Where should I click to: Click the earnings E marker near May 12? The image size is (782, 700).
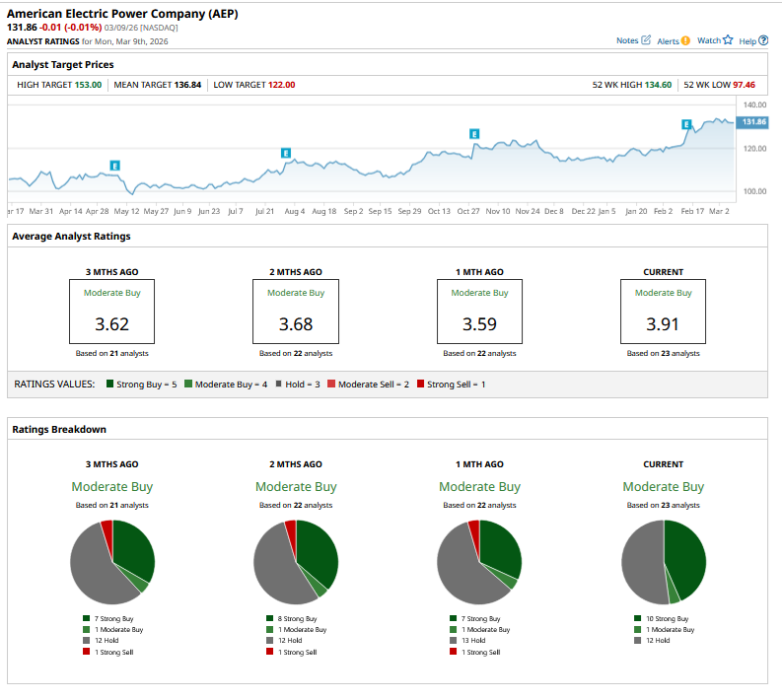tap(115, 166)
